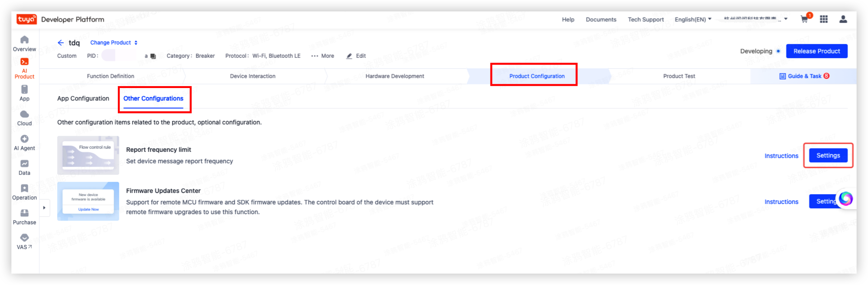Open the VAS external link

tap(24, 242)
